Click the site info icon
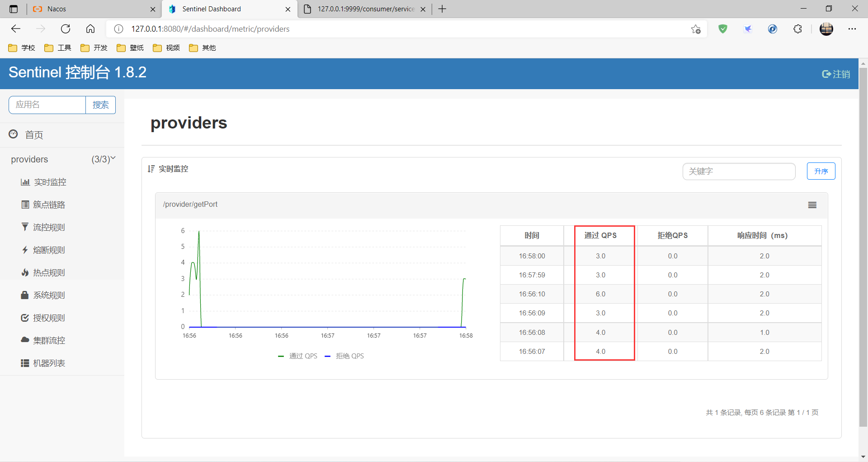868x462 pixels. pyautogui.click(x=118, y=29)
